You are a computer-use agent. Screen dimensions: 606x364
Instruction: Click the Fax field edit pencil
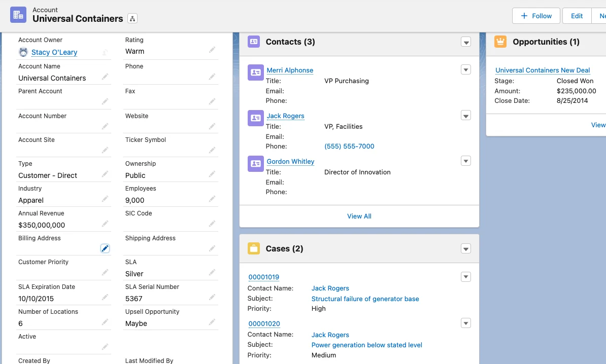tap(212, 101)
